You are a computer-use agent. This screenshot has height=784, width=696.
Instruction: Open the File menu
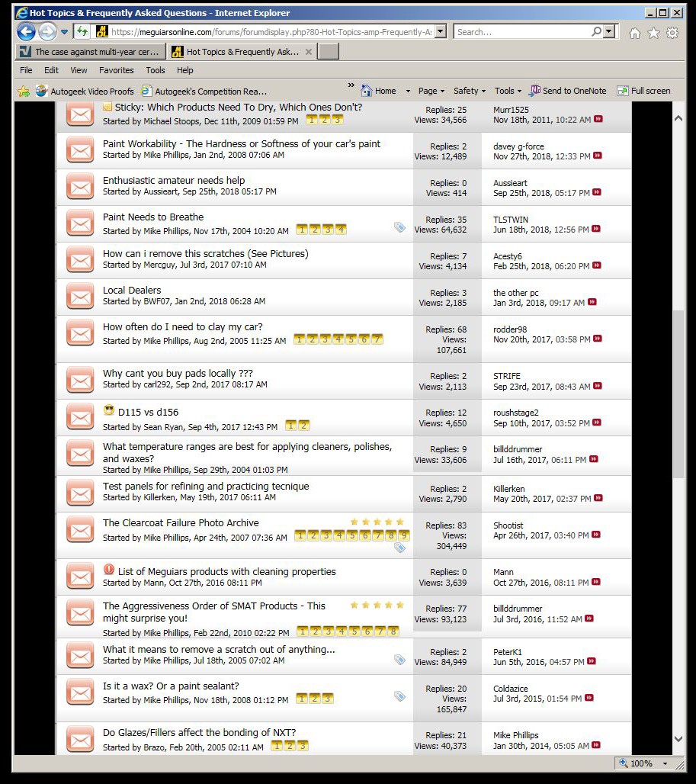click(x=26, y=70)
